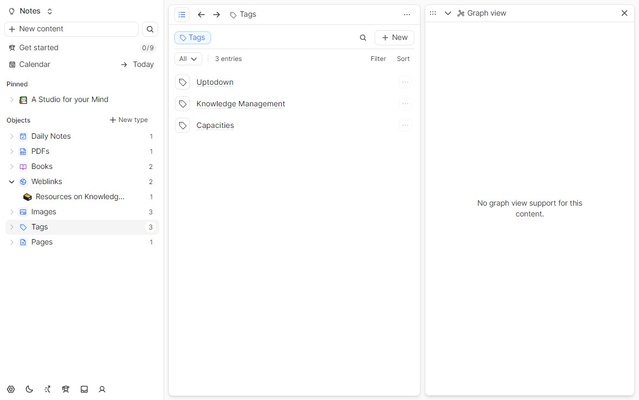Collapse the Graph view panel chevron
639x400 pixels.
[x=447, y=13]
